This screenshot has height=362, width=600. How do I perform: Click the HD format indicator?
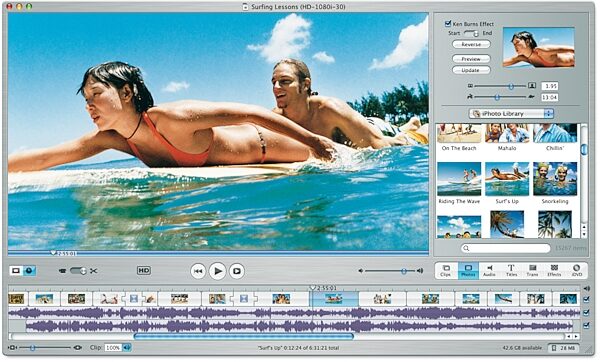[143, 271]
